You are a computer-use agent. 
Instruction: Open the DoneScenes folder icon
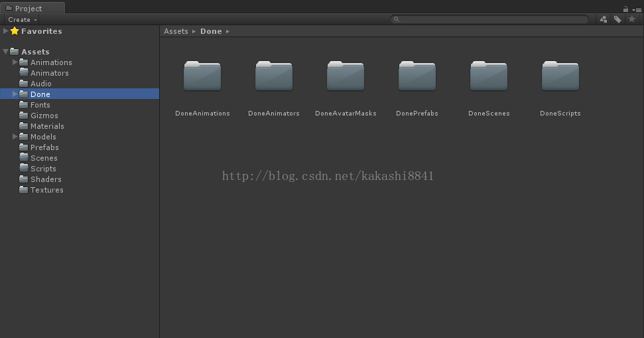pyautogui.click(x=489, y=76)
